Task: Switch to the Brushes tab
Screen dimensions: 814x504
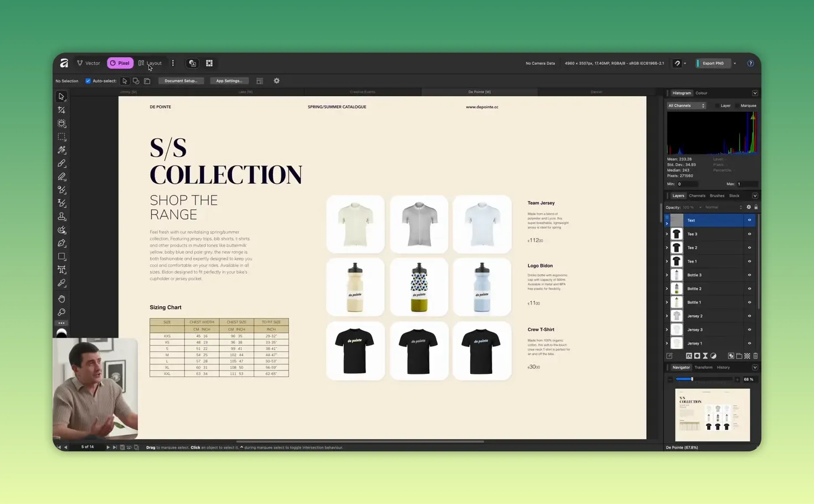Action: [717, 196]
